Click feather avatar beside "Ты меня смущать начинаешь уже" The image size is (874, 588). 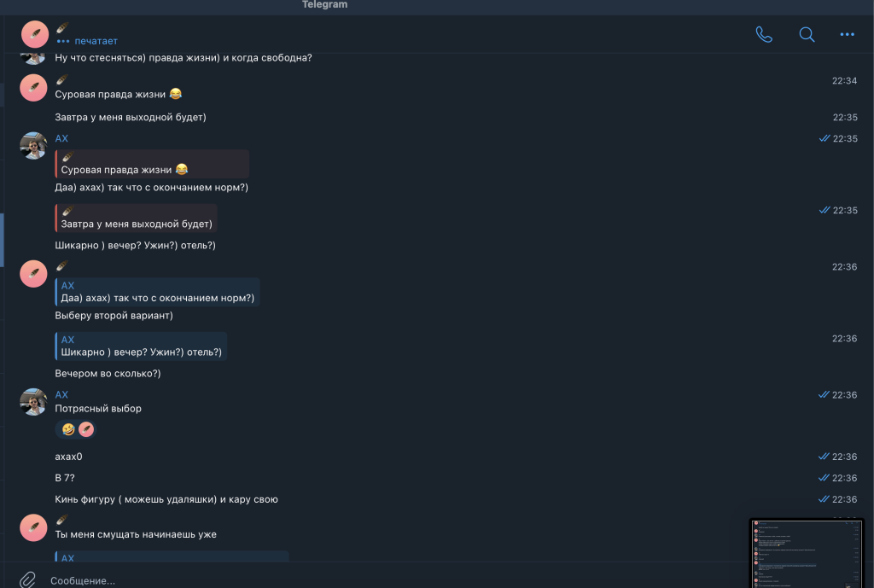click(33, 527)
